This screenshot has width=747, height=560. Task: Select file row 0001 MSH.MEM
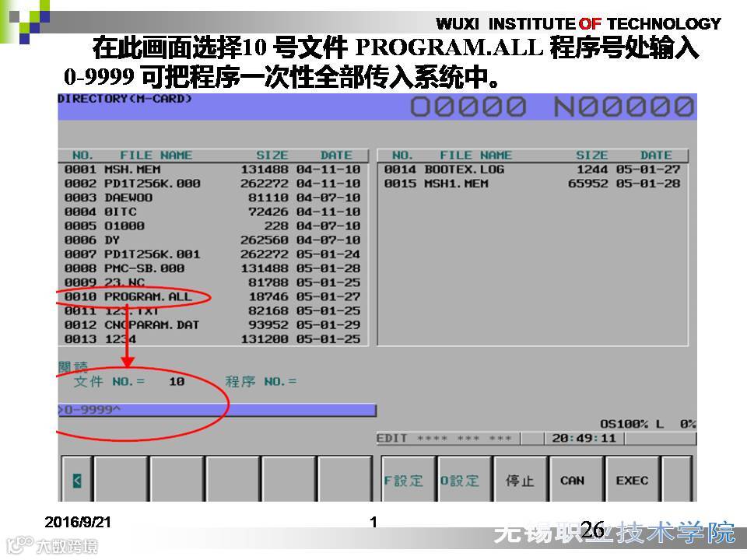(212, 170)
